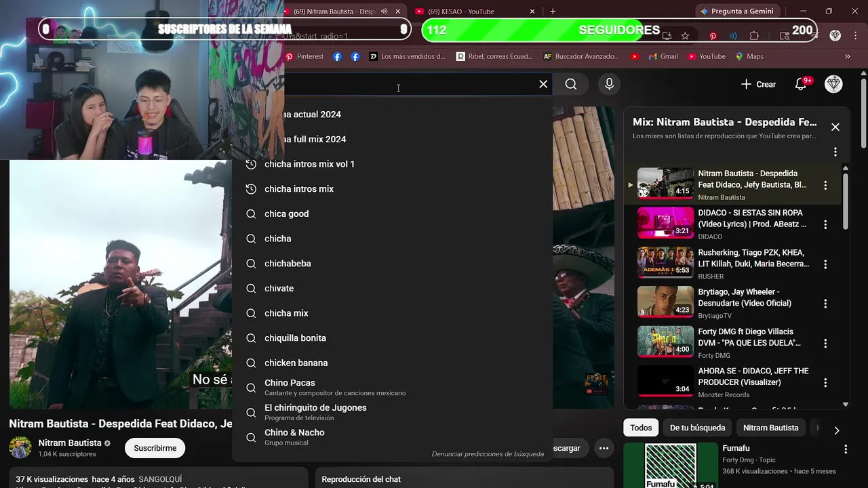Click 'Pregunta a Gemini' button
Viewport: 868px width, 488px height.
tap(738, 12)
